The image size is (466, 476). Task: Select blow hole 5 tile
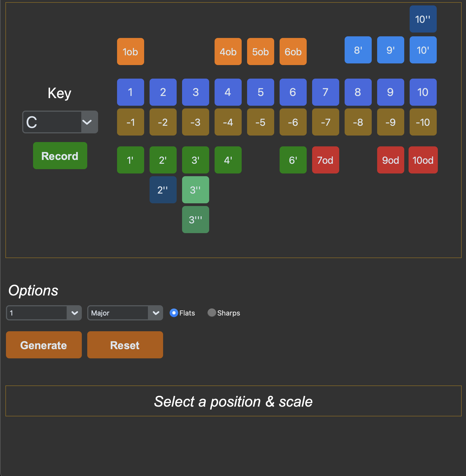pyautogui.click(x=260, y=92)
